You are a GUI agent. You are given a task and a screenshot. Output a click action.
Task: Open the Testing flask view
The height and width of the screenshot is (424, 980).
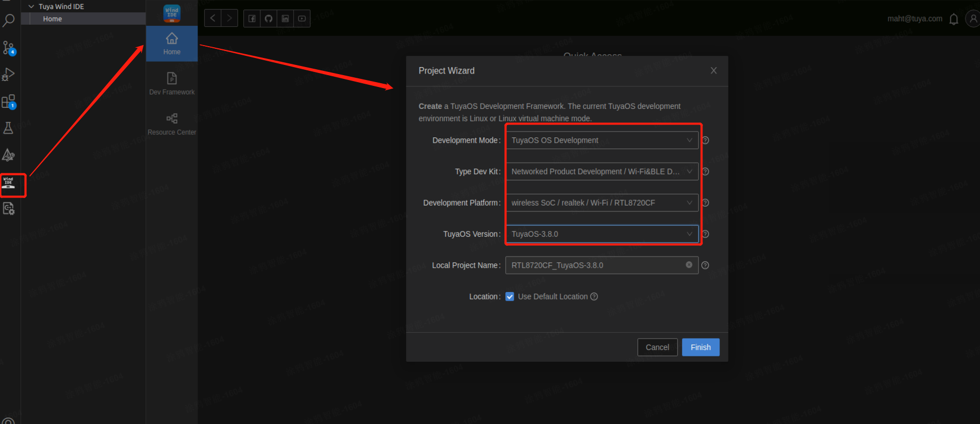9,128
